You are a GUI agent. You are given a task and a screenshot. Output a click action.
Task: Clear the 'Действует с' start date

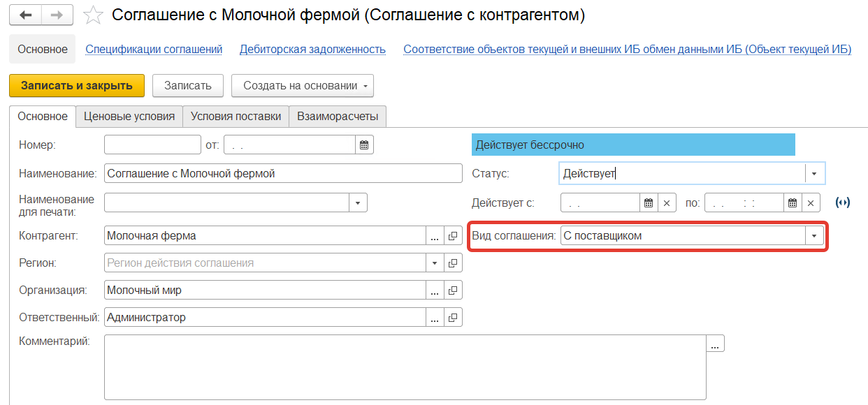click(667, 203)
